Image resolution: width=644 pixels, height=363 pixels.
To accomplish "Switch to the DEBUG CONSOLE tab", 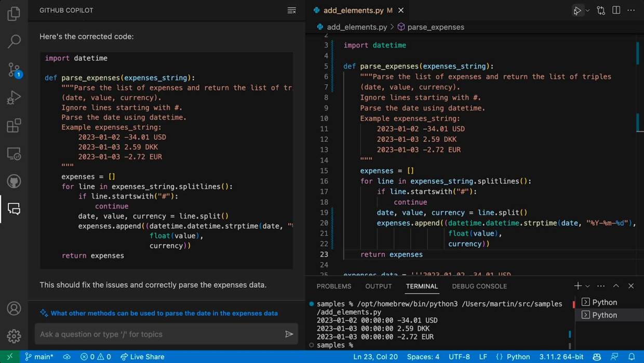I will click(x=479, y=286).
